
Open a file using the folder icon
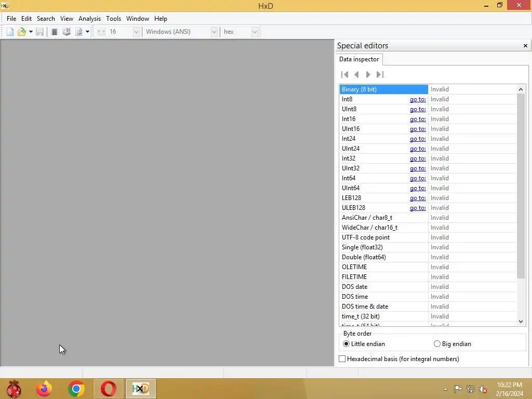[22, 32]
